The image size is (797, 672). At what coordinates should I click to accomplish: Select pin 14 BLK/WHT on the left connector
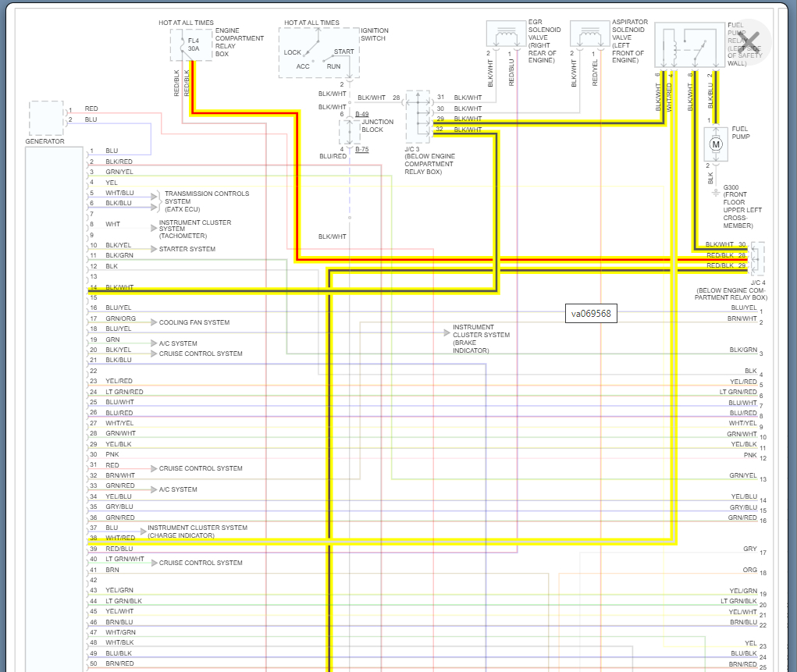tap(112, 287)
